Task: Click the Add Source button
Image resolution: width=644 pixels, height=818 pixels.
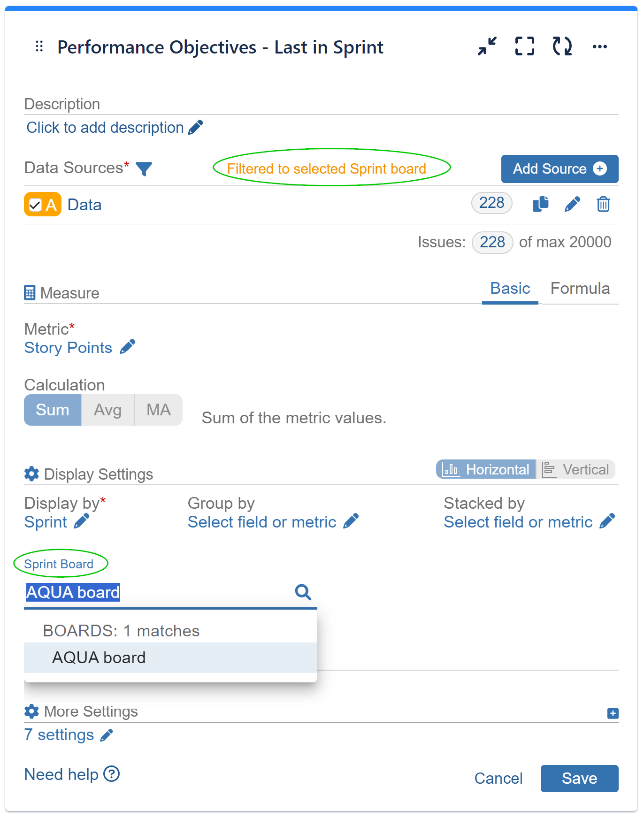Action: [559, 168]
